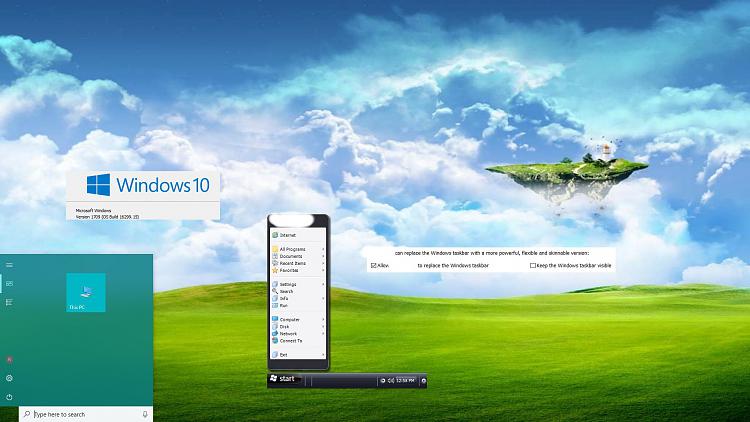
Task: Expand the Windows 10 start hamburger menu
Action: pos(9,265)
